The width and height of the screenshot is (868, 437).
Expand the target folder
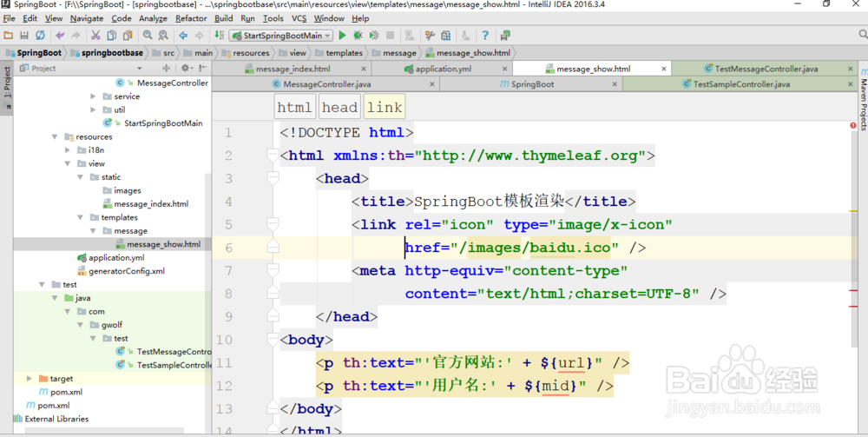click(x=29, y=378)
